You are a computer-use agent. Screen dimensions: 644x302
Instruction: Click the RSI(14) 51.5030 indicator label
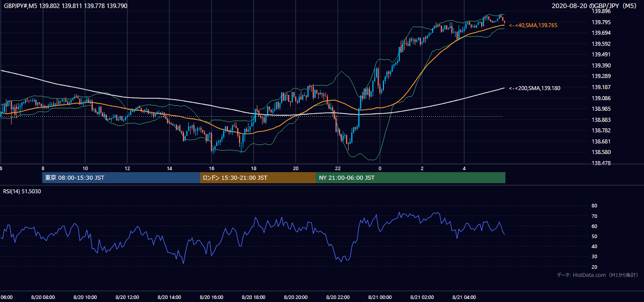point(22,191)
